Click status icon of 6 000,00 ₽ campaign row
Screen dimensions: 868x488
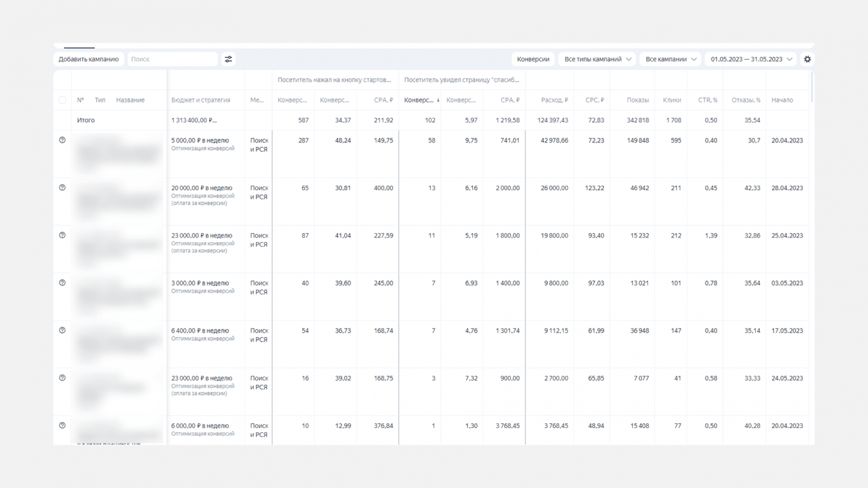[x=62, y=426]
